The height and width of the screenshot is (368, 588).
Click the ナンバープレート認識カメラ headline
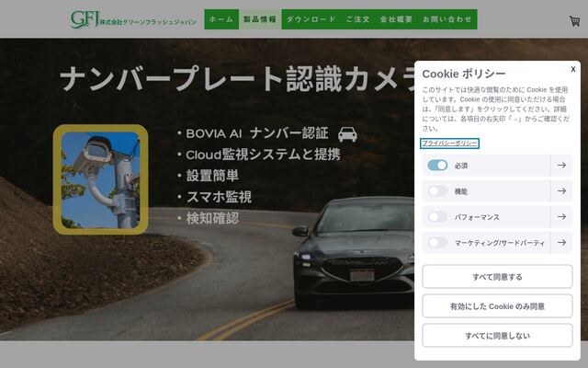click(x=237, y=79)
